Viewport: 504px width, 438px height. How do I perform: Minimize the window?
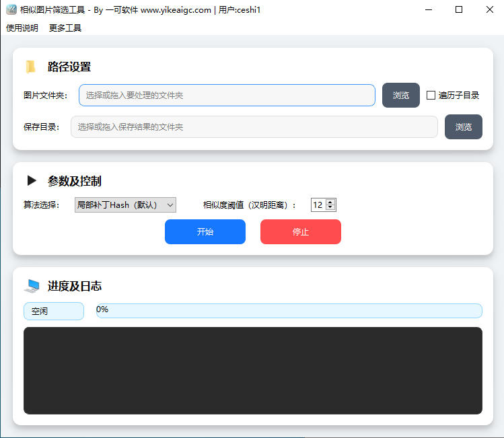coord(429,9)
